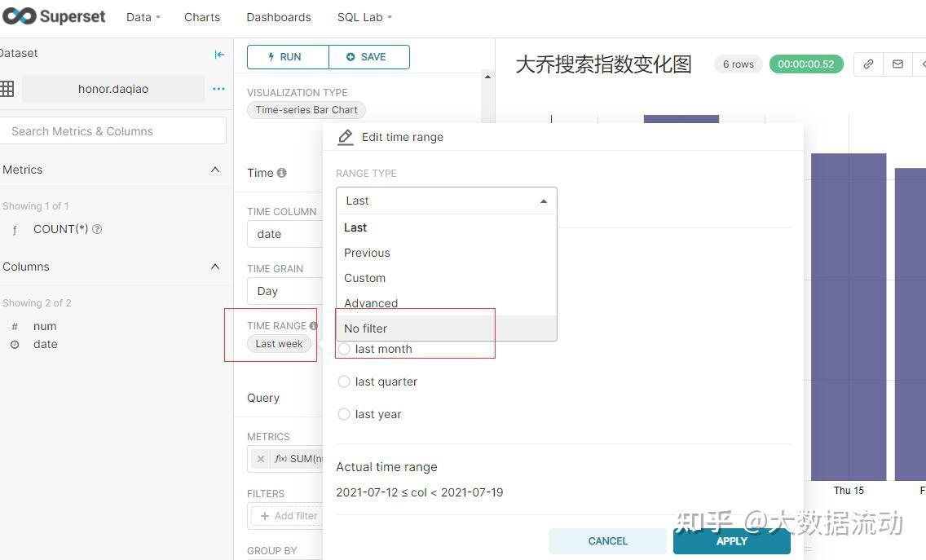Remove the SUM metric with the x icon
The image size is (926, 560).
260,458
